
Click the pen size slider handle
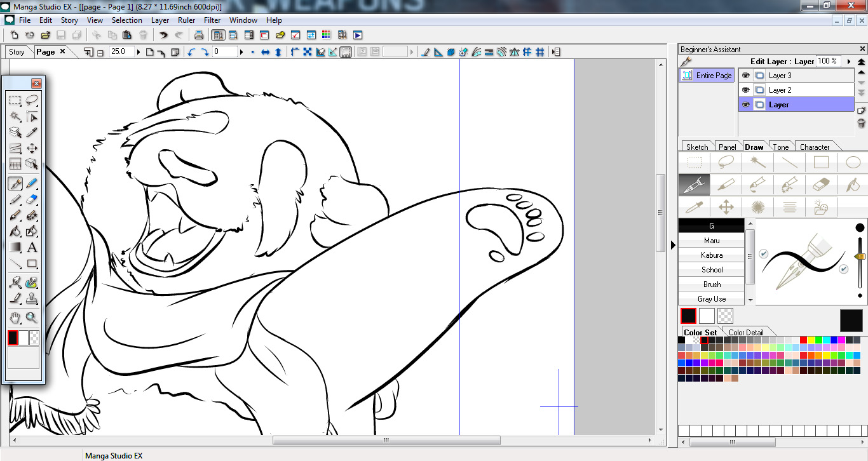[860, 256]
